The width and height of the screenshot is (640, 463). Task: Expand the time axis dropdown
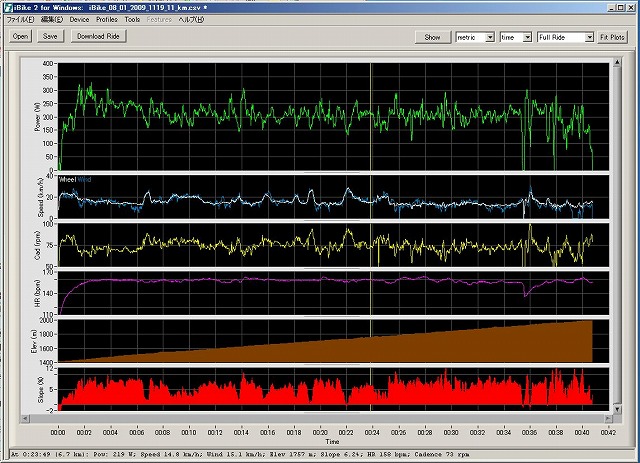(526, 37)
